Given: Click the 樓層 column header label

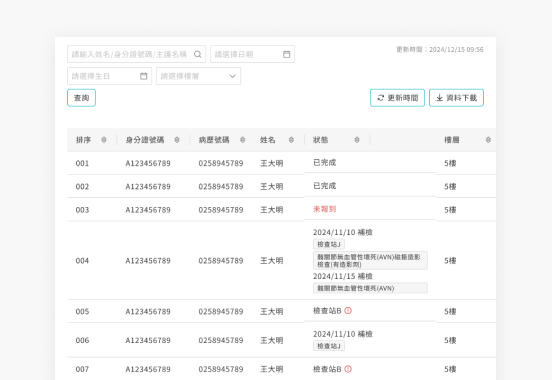Looking at the screenshot, I should click(452, 140).
